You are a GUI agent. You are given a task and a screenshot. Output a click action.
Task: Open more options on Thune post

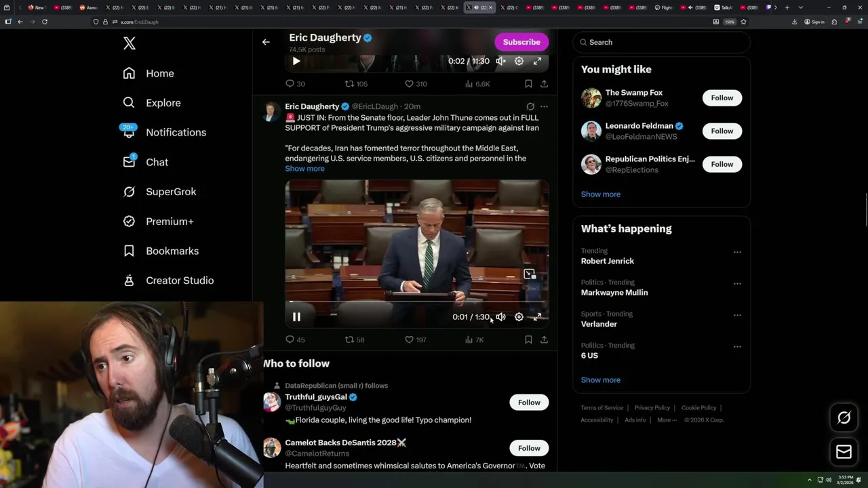point(544,106)
